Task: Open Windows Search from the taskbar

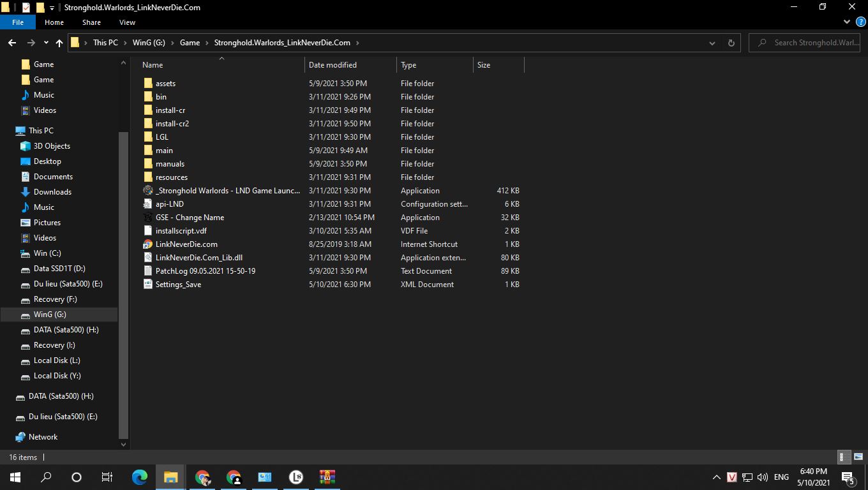Action: [x=45, y=477]
